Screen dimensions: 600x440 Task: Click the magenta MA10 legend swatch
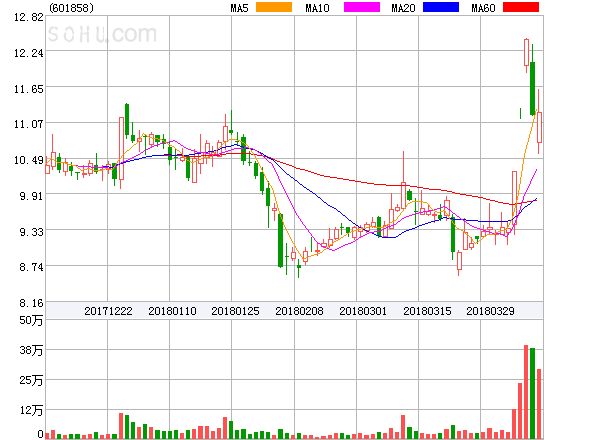(x=362, y=7)
